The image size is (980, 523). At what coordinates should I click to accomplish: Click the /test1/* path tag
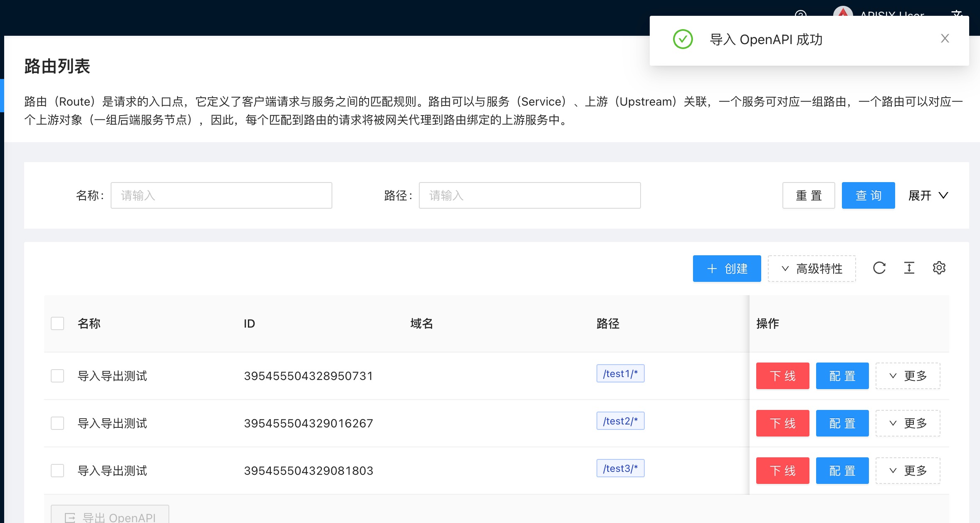[620, 373]
